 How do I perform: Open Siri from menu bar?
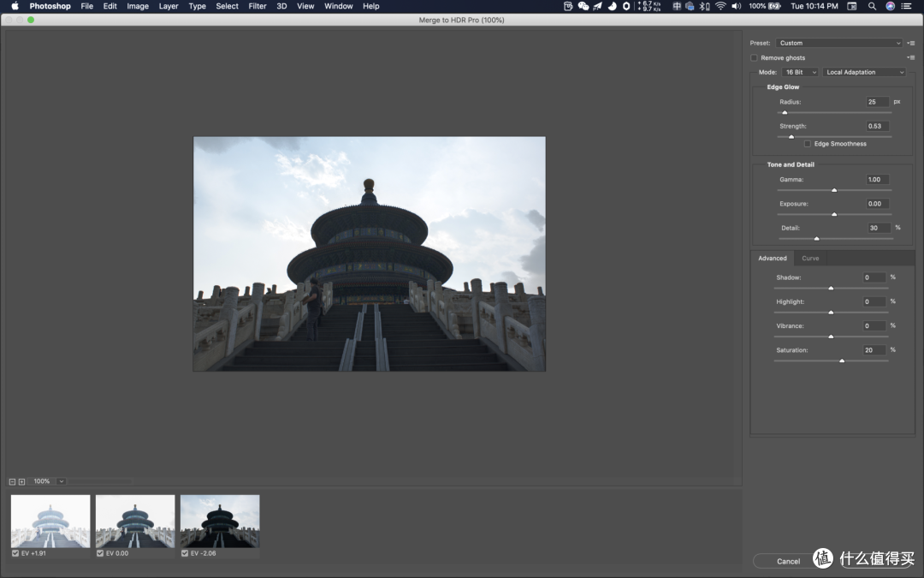pos(890,6)
